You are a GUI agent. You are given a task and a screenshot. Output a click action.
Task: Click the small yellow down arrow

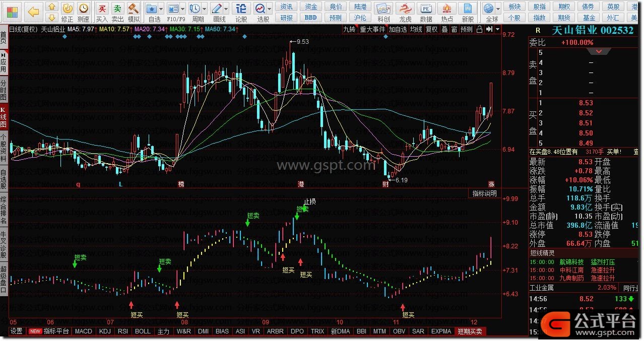pyautogui.click(x=51, y=17)
